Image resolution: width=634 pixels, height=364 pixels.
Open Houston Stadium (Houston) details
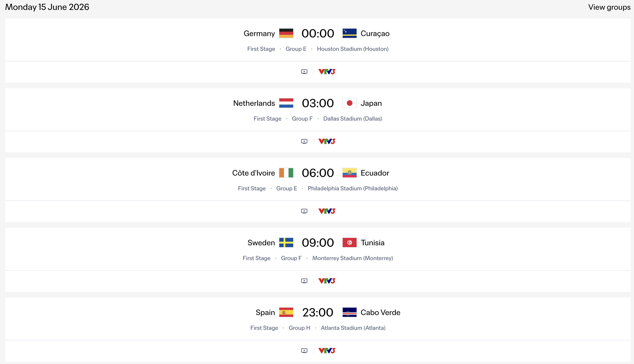[353, 49]
